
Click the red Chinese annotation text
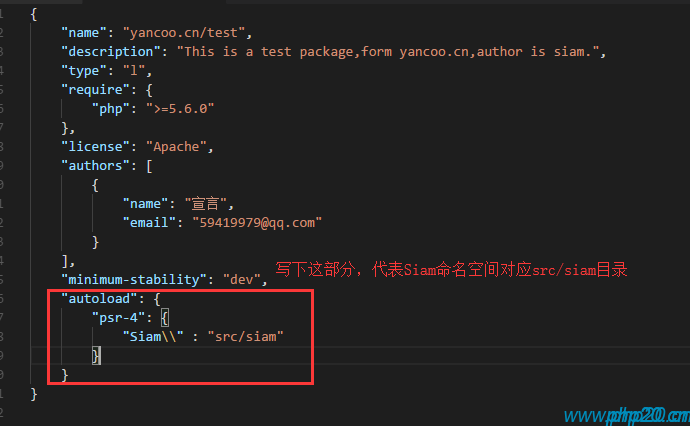pyautogui.click(x=452, y=271)
